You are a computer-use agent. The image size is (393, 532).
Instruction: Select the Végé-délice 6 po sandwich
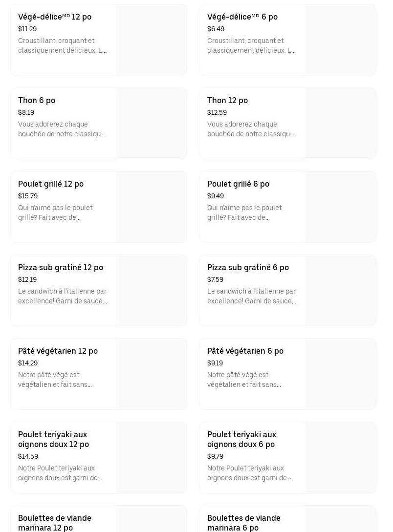[242, 17]
